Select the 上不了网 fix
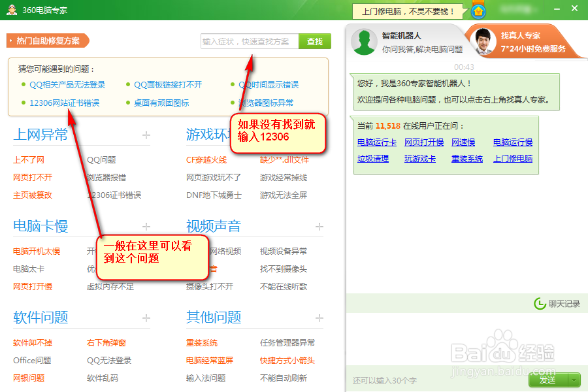Viewport: 588px width, 392px height. 29,160
